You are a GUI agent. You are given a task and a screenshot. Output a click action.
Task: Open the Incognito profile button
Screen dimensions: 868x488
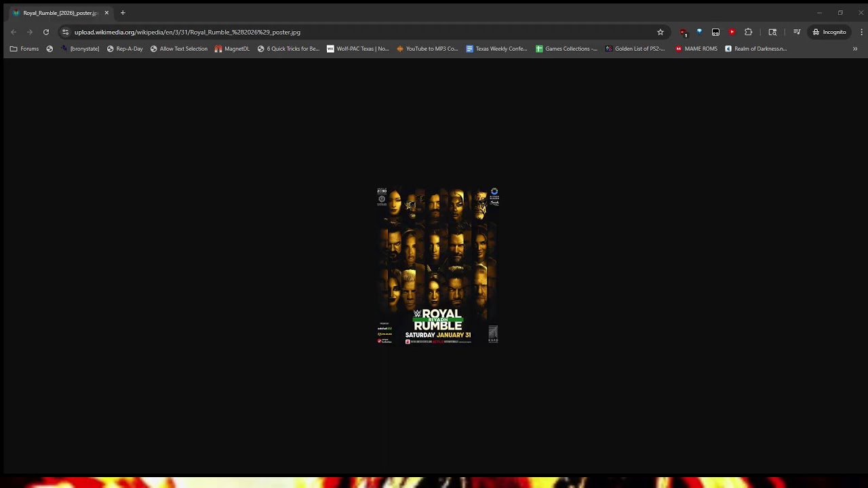pos(829,32)
